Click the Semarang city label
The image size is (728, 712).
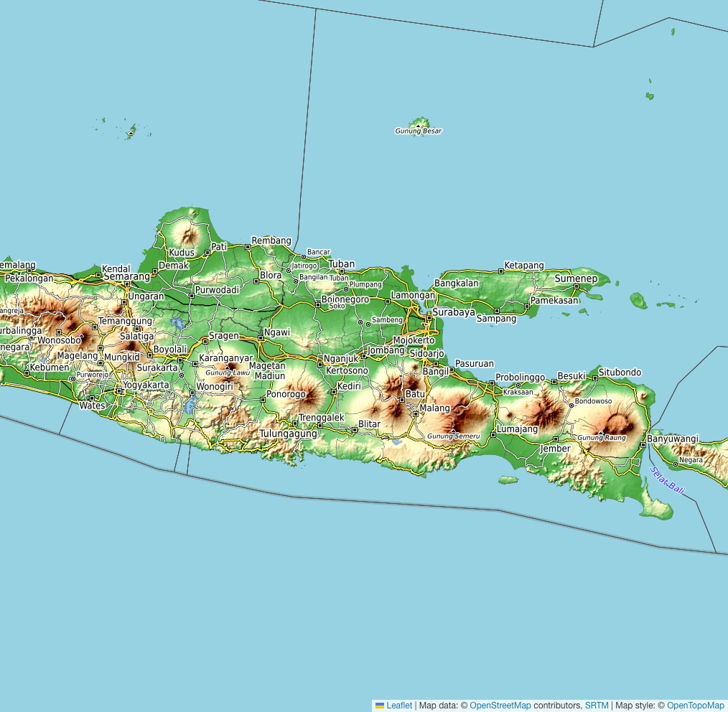(126, 276)
